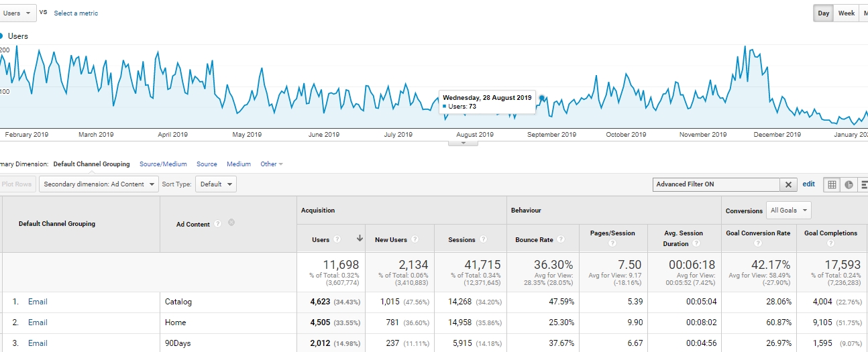Switch to performance bar view icon

click(863, 184)
